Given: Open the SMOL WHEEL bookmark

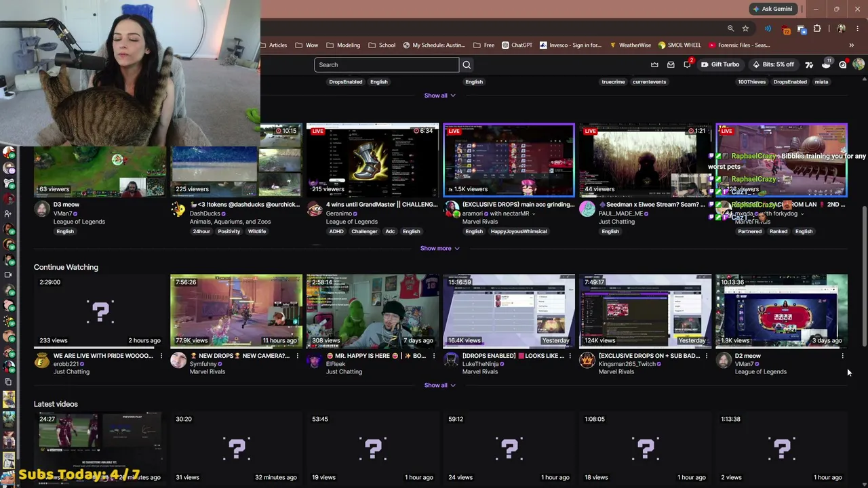Looking at the screenshot, I should point(679,45).
